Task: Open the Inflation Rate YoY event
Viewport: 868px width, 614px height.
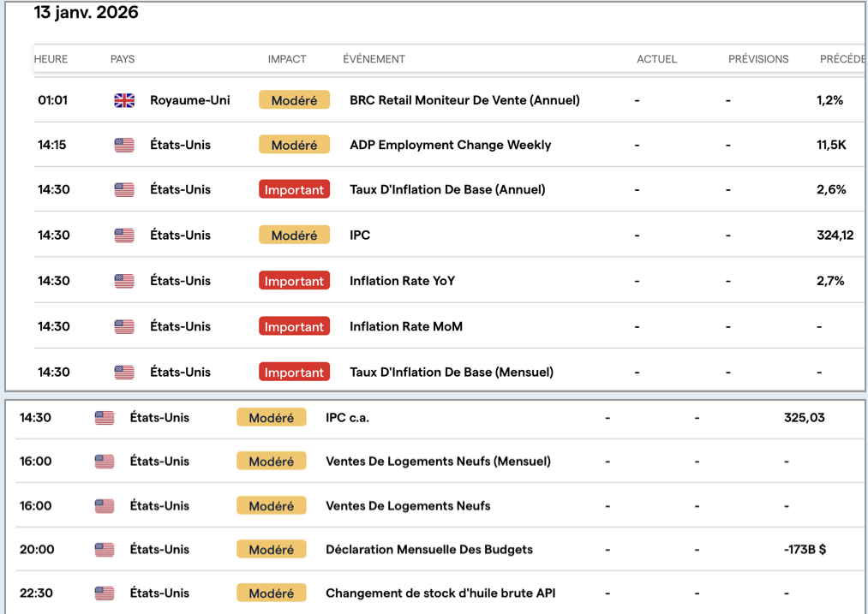Action: tap(402, 281)
